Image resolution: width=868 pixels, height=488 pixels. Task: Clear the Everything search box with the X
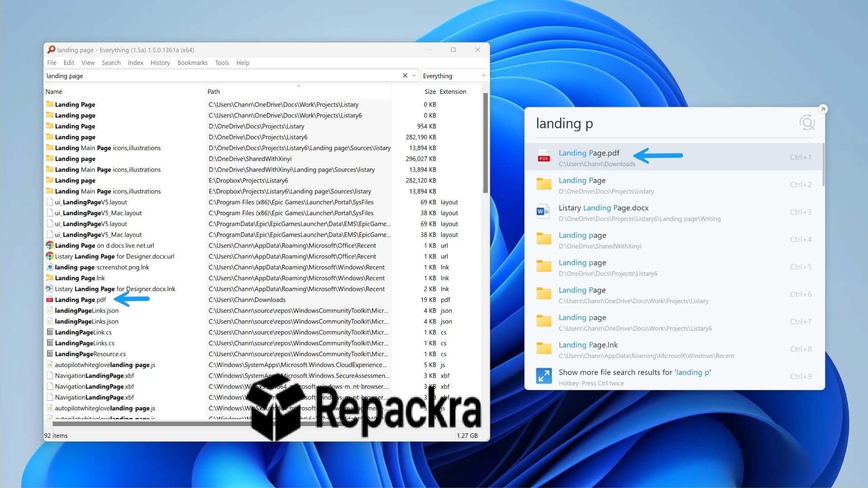coord(405,76)
